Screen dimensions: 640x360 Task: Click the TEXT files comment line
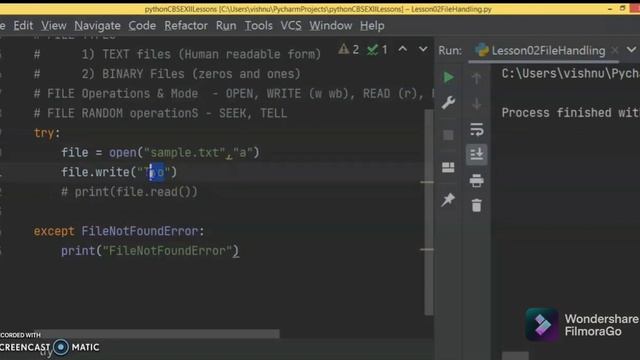[177, 54]
